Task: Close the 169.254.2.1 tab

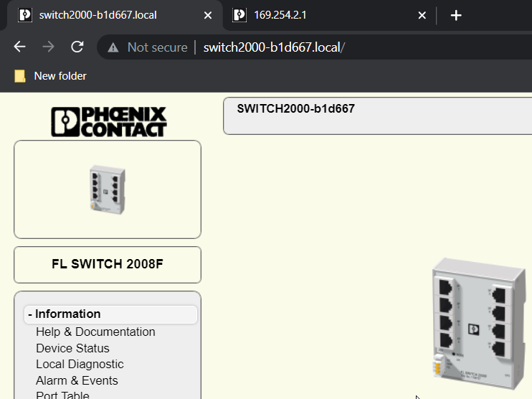Action: pyautogui.click(x=422, y=15)
